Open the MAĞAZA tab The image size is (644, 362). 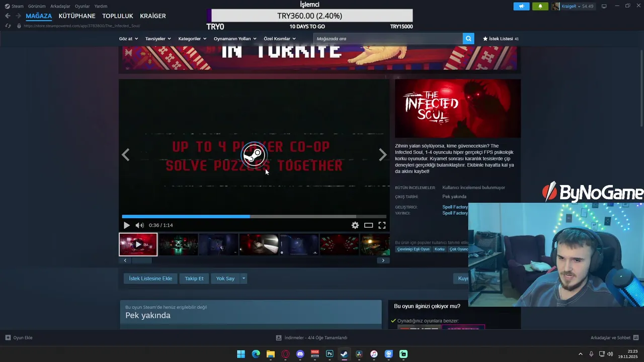(x=39, y=16)
